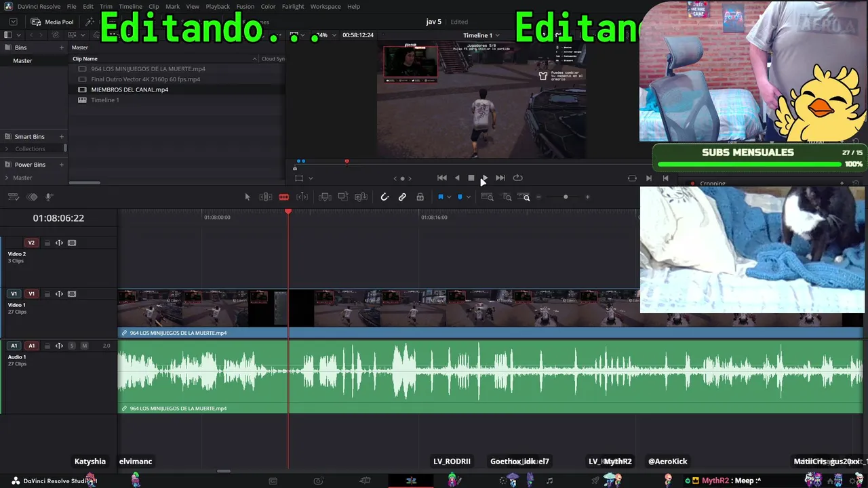Open viewer transform overlay dropdown

(x=311, y=178)
